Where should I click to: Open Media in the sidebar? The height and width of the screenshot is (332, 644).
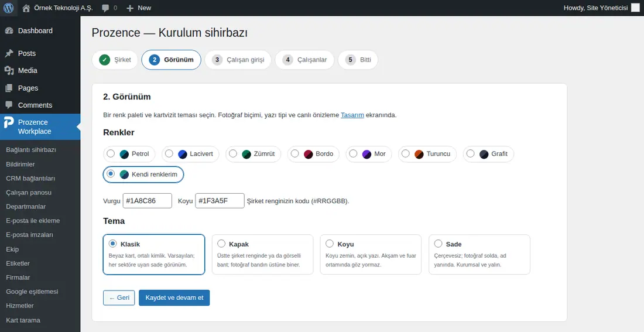40,71
